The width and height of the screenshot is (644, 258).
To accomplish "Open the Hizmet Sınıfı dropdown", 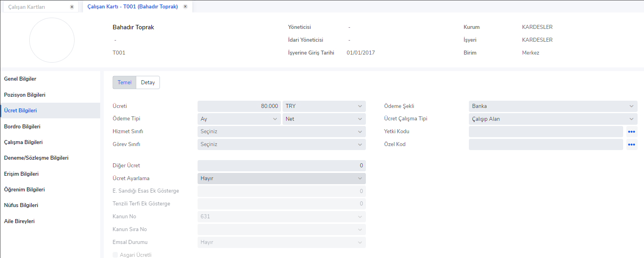I will pos(281,132).
